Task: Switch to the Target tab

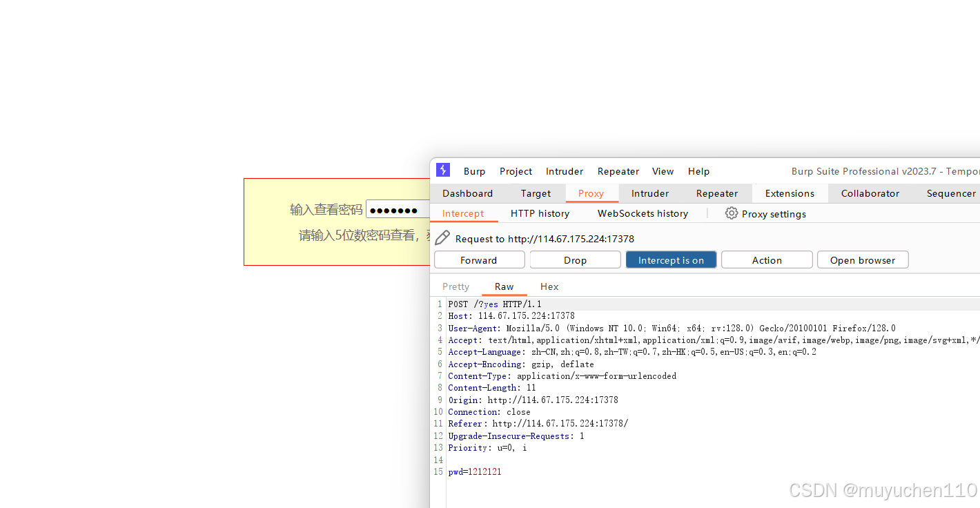Action: pos(536,193)
